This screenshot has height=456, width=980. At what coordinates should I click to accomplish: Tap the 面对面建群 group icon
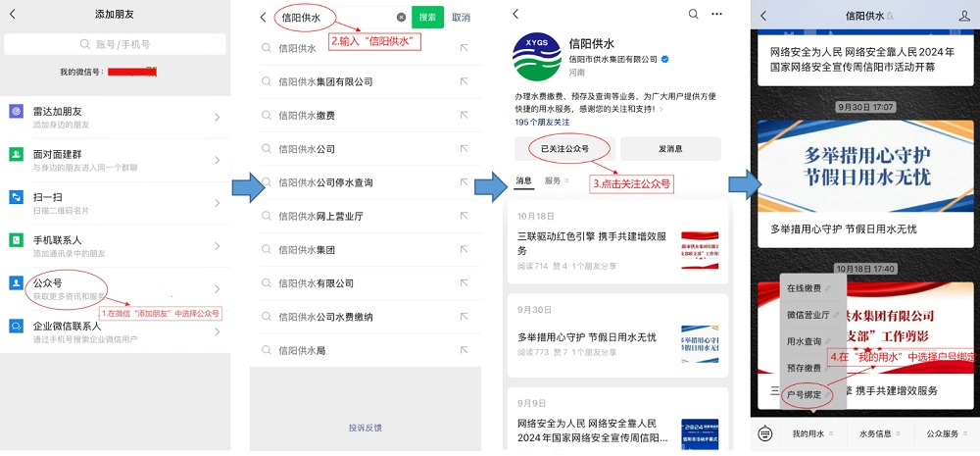[x=17, y=155]
